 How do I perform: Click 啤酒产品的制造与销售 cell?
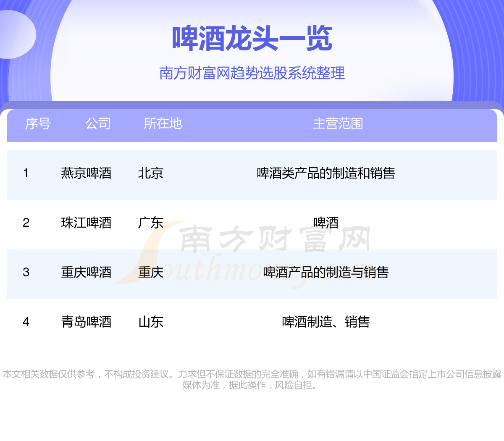click(326, 272)
